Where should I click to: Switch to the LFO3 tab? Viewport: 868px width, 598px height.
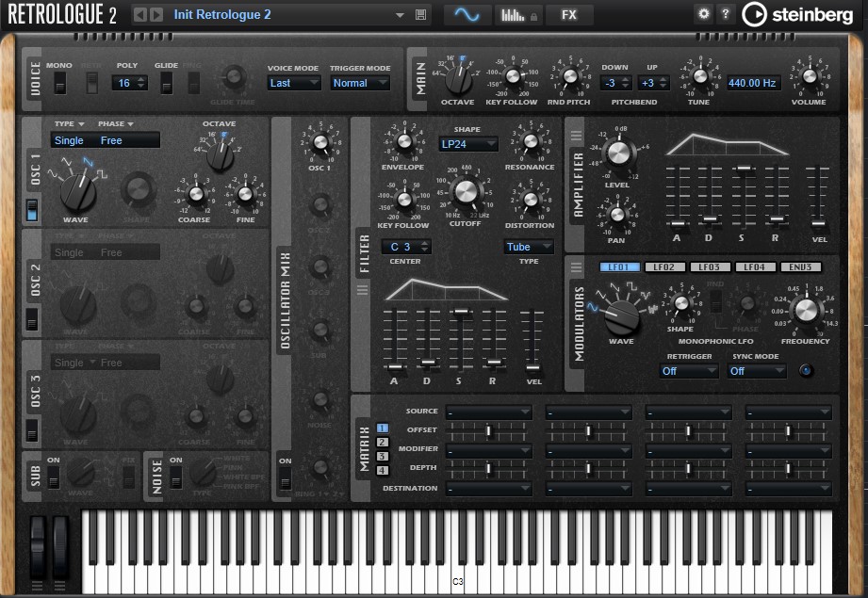click(x=710, y=267)
